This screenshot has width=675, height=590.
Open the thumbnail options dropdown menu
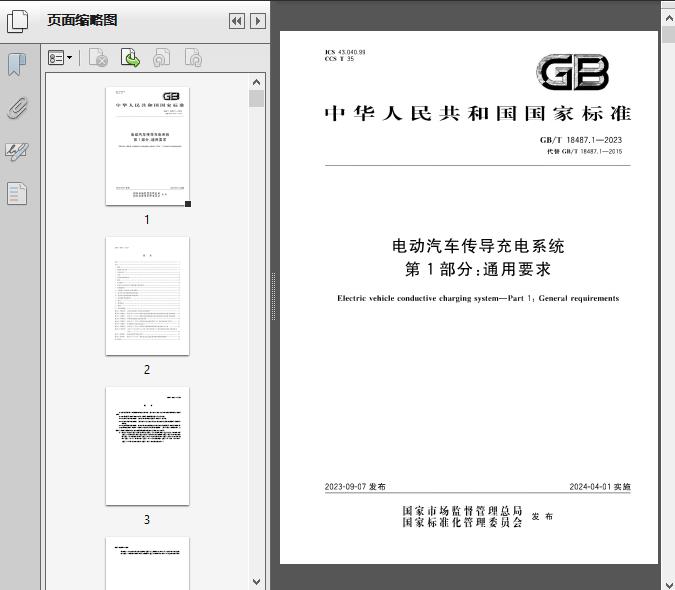[60, 58]
